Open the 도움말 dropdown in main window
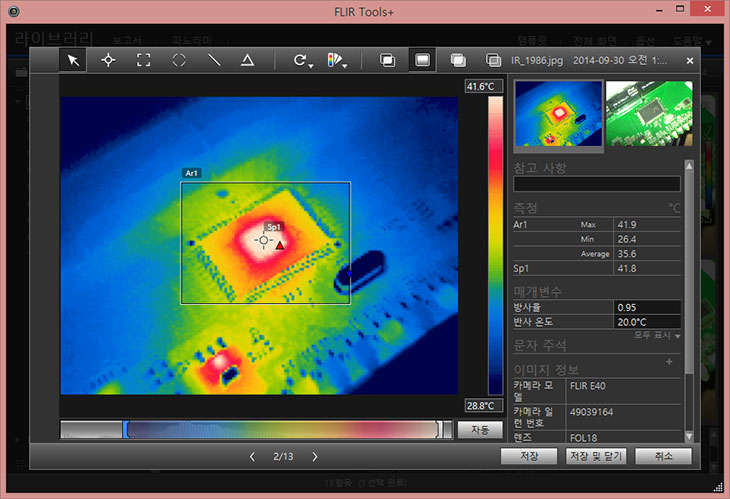This screenshot has height=499, width=730. click(692, 40)
